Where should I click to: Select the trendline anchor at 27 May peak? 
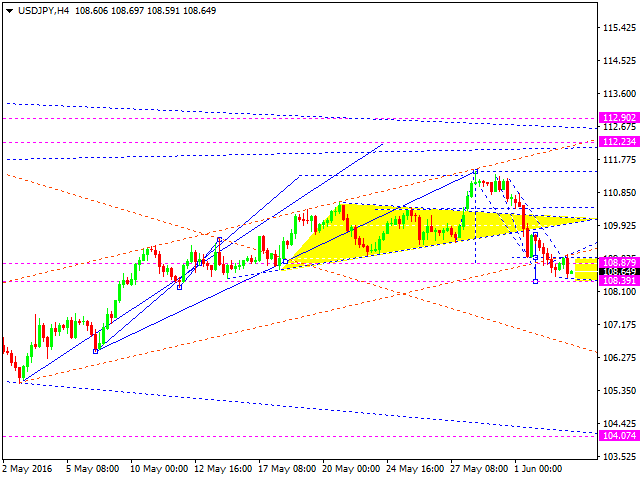point(476,171)
